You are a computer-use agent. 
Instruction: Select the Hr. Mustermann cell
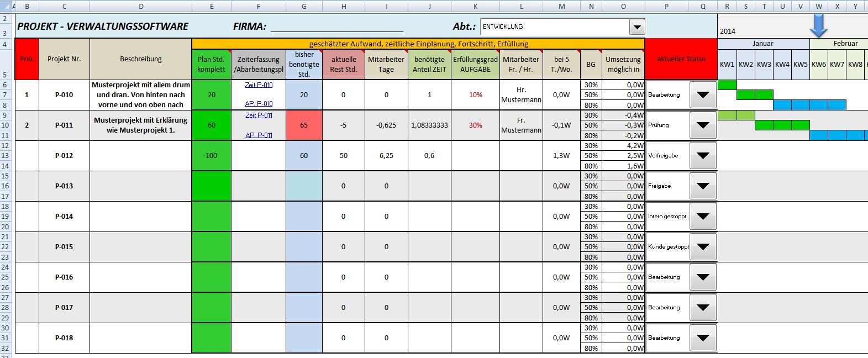(x=521, y=95)
